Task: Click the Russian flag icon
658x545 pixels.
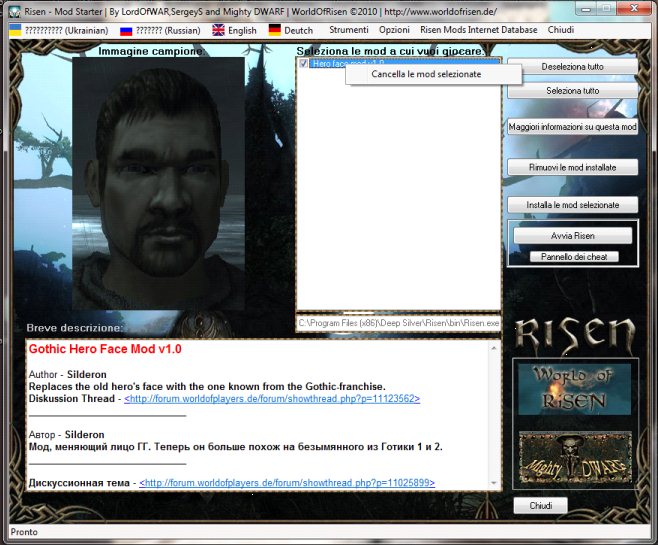Action: pyautogui.click(x=126, y=31)
